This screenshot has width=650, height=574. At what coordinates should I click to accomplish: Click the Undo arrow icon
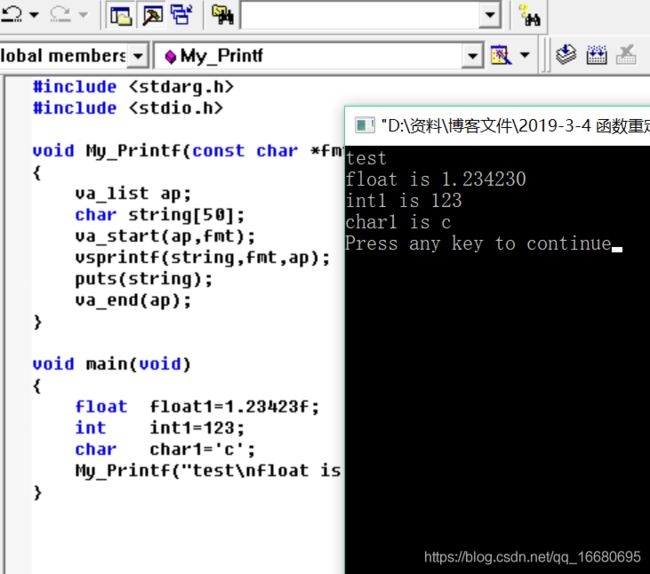(12, 15)
